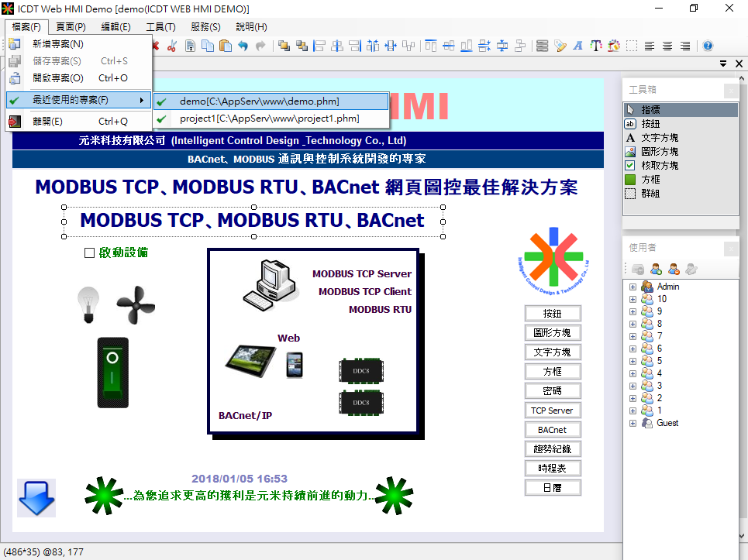Expand the Admin user tree node
The image size is (748, 560).
click(633, 287)
